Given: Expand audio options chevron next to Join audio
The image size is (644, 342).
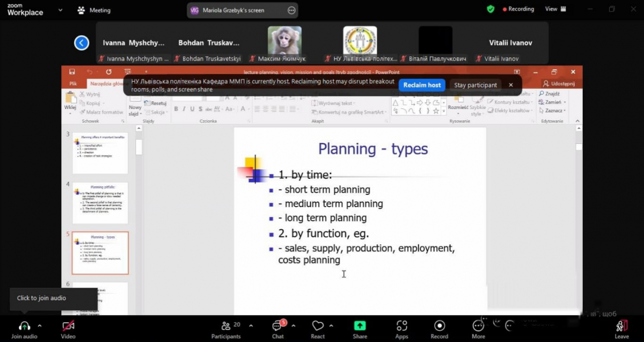Looking at the screenshot, I should point(40,326).
